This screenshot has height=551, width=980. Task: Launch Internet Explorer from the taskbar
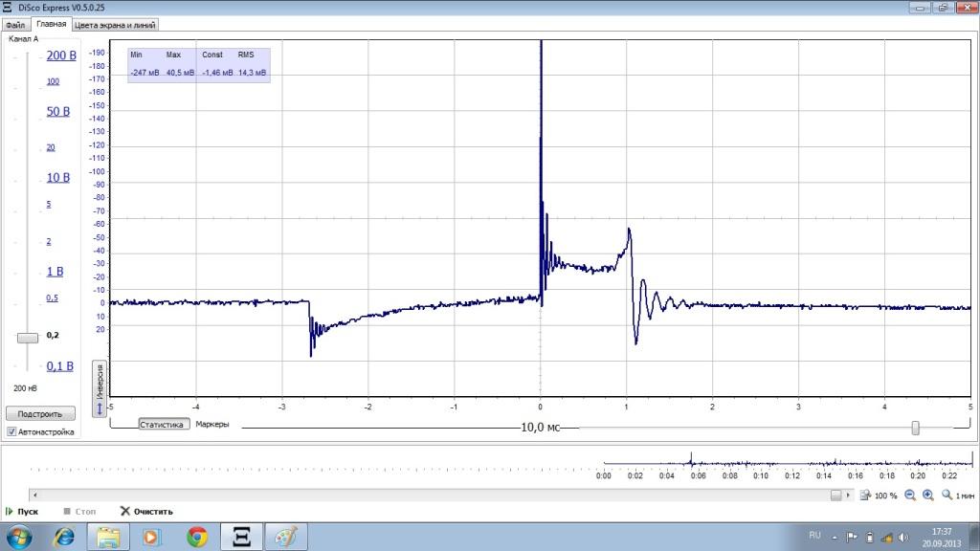(x=64, y=537)
